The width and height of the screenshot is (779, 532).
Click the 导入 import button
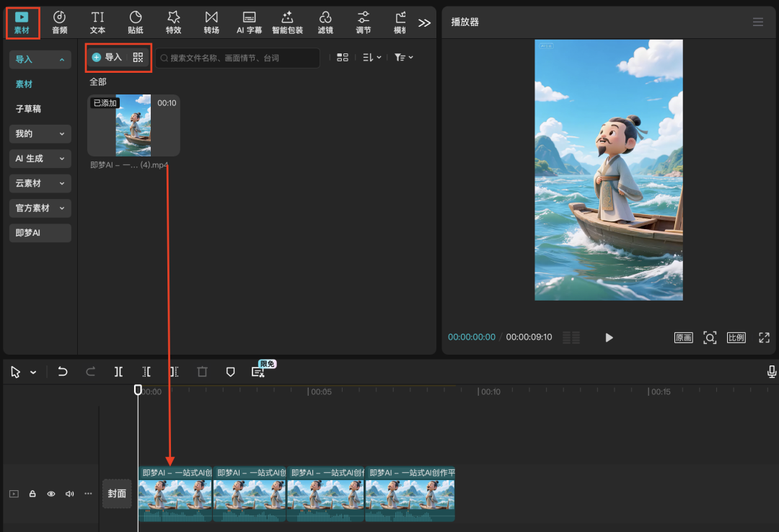(x=107, y=58)
